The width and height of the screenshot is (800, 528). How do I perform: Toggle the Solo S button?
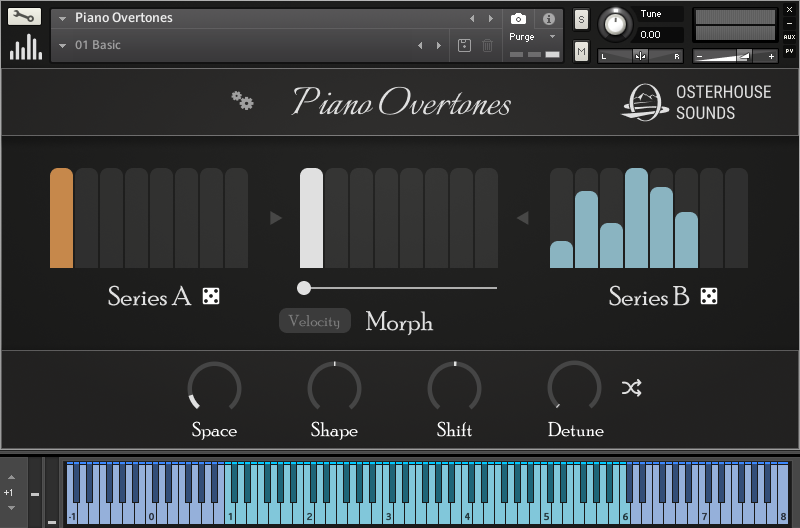581,21
